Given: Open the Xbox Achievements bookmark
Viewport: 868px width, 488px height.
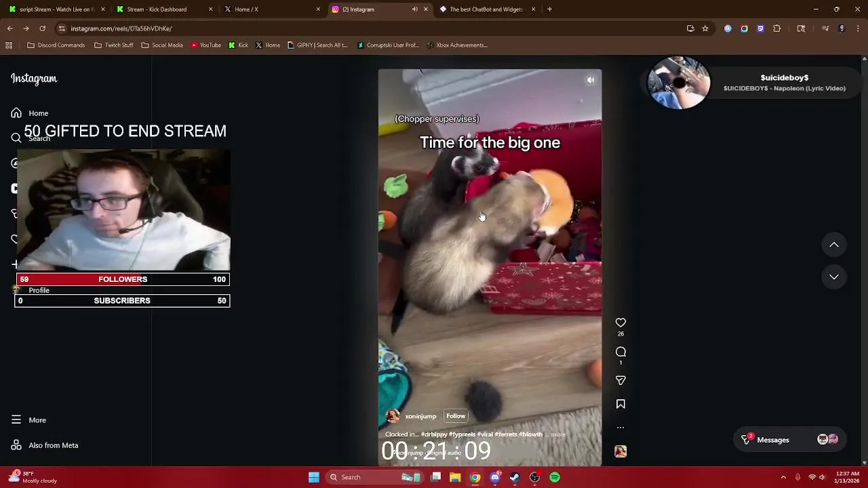Looking at the screenshot, I should point(457,45).
